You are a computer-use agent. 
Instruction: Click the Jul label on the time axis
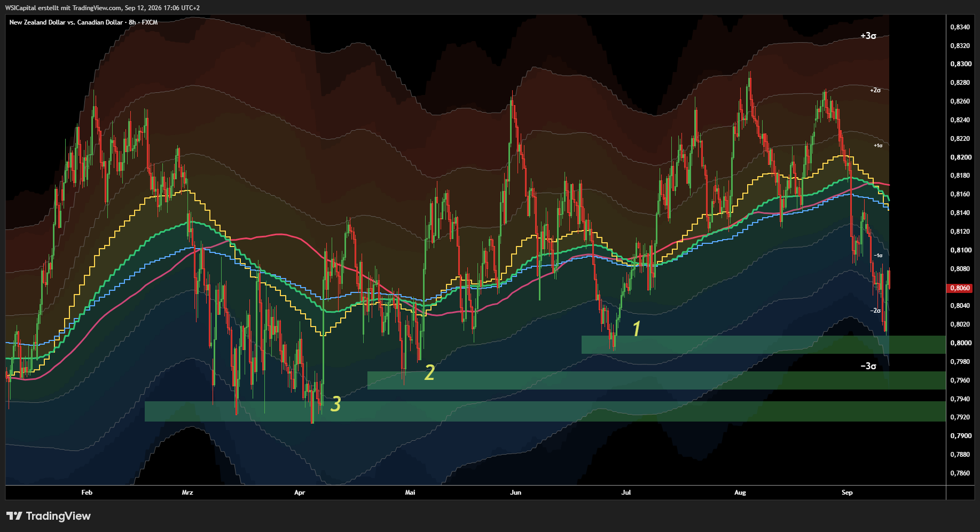coord(626,493)
